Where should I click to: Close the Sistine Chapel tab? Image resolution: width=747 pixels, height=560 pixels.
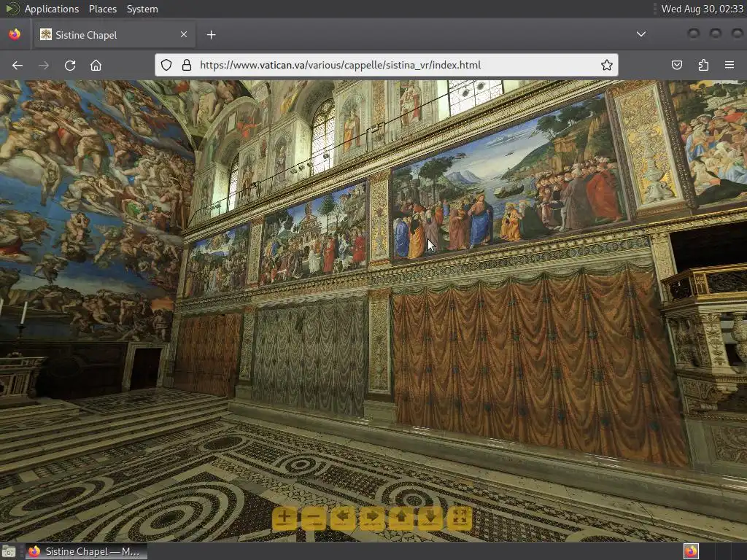coord(184,34)
